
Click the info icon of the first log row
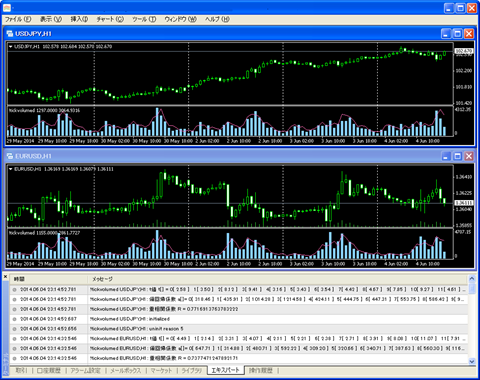(x=14, y=290)
